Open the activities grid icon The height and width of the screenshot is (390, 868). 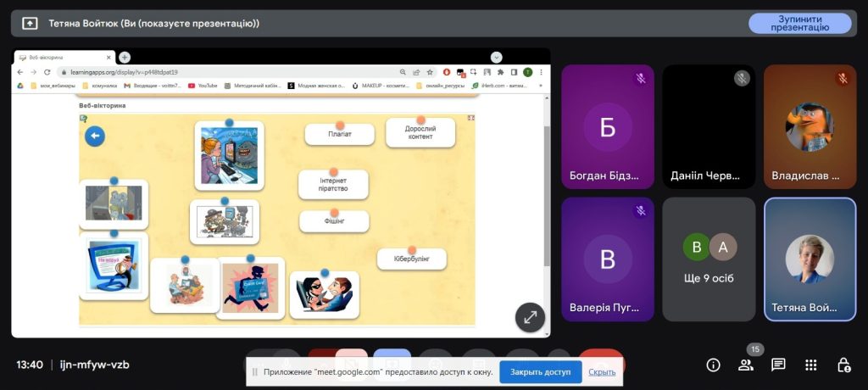pyautogui.click(x=810, y=365)
